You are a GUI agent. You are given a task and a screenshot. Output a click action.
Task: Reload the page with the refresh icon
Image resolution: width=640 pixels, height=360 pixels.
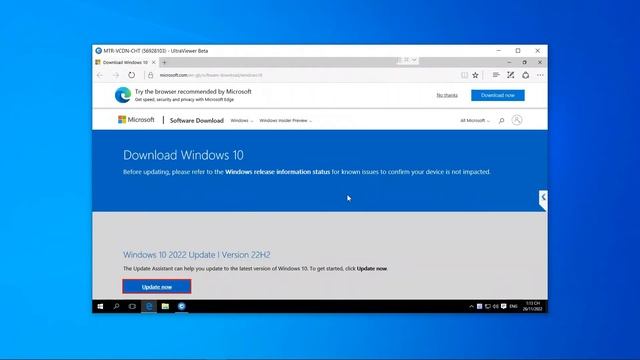click(x=131, y=75)
